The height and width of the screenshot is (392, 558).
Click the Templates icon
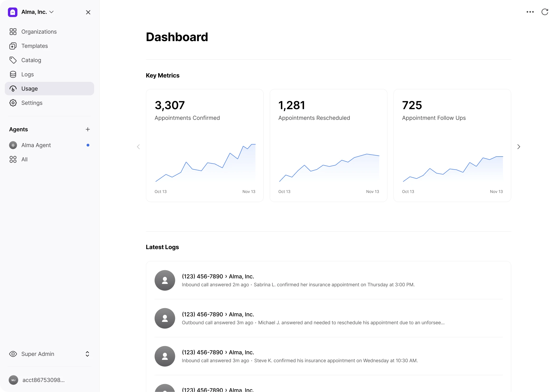click(x=13, y=46)
